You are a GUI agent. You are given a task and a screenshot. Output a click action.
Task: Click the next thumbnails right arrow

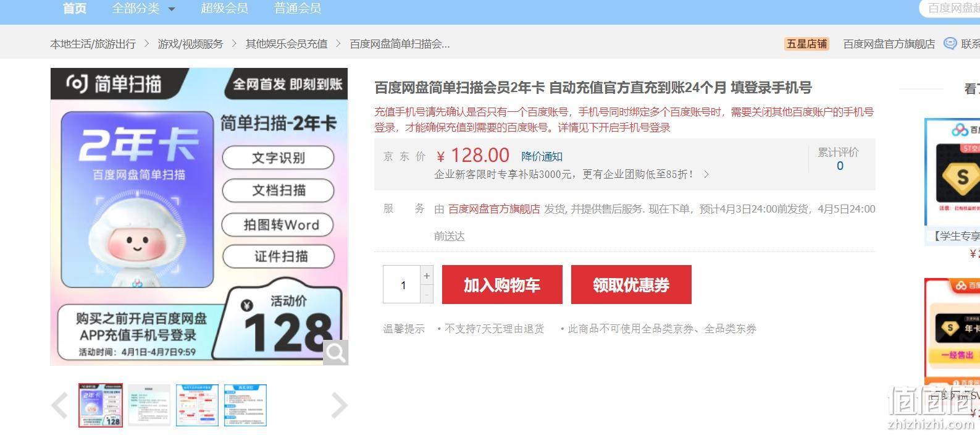[x=340, y=405]
